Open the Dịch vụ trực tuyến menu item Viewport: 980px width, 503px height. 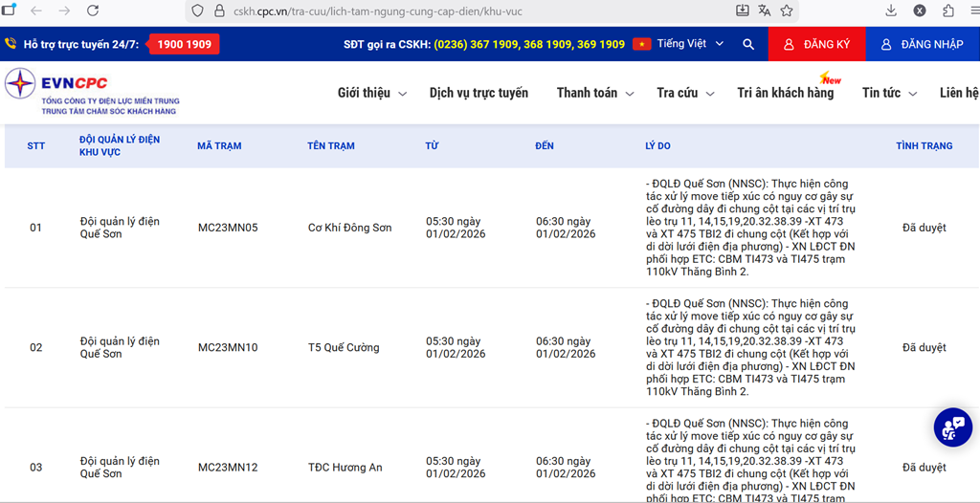[479, 93]
